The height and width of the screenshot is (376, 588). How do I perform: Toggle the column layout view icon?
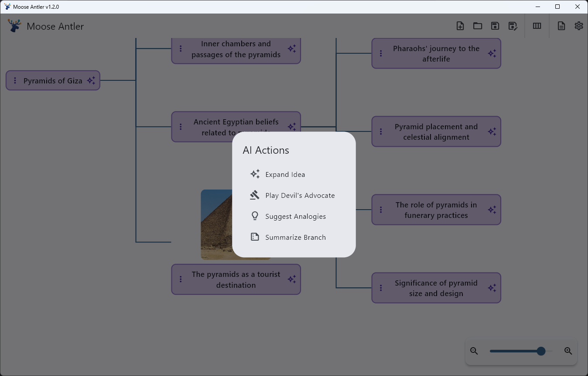click(x=537, y=26)
